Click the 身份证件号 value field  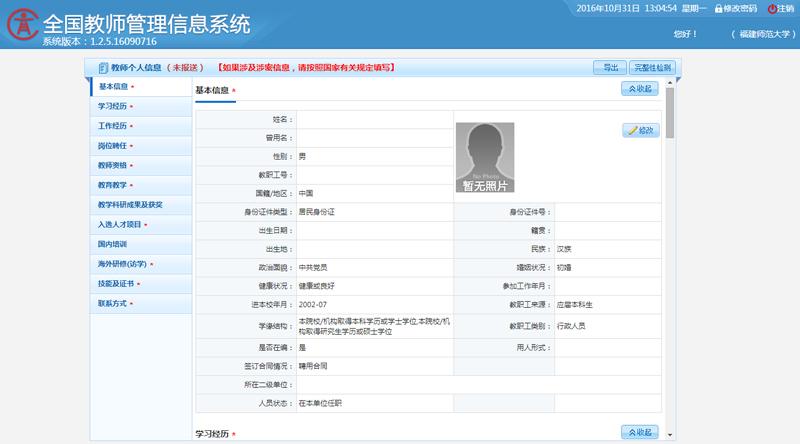pos(608,212)
